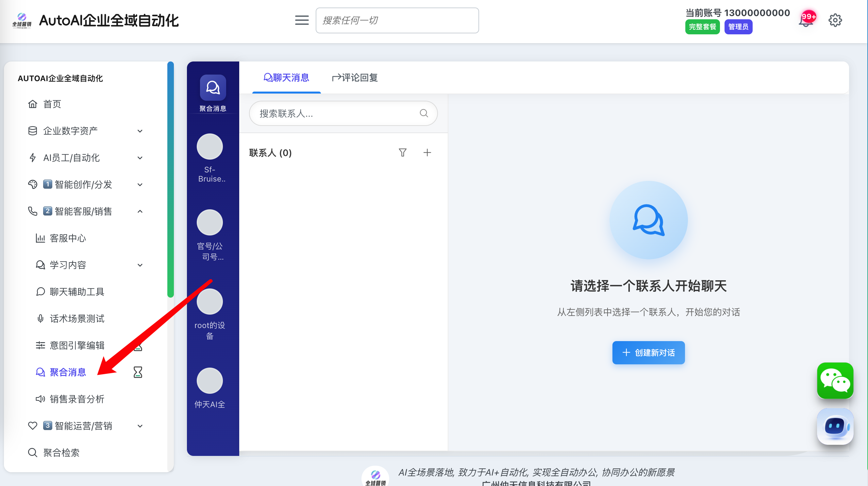
Task: Select the 聊天消息 tab
Action: pos(286,78)
